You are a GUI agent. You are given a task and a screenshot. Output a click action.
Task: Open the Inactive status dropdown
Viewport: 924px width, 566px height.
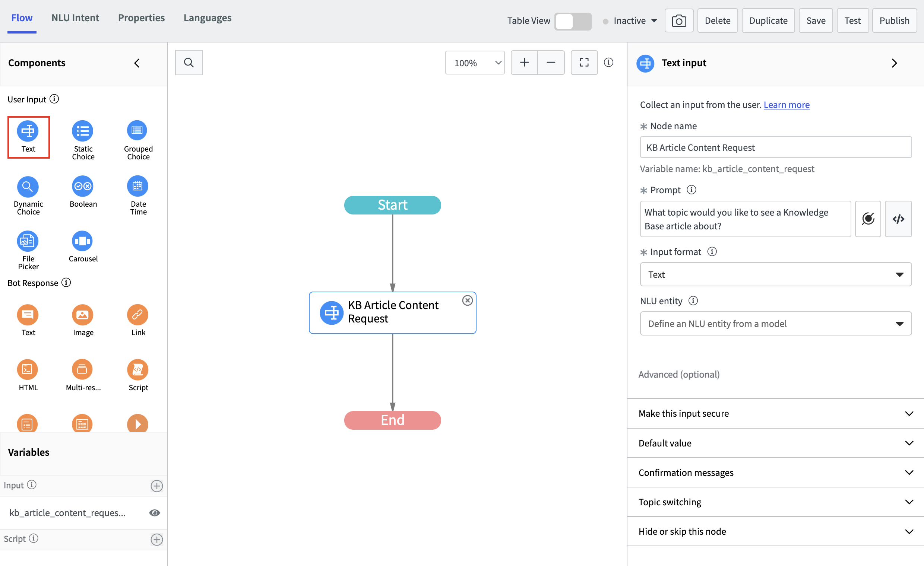(x=631, y=20)
